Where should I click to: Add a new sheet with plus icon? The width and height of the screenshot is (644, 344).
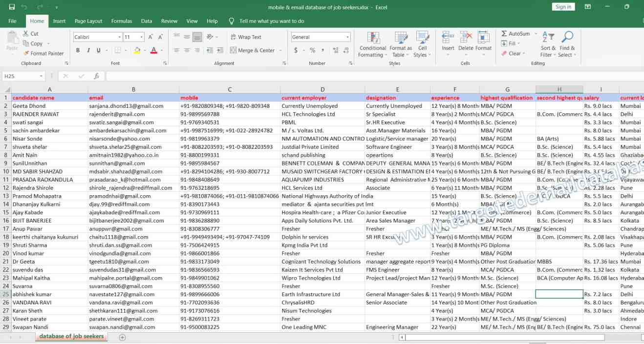[122, 337]
